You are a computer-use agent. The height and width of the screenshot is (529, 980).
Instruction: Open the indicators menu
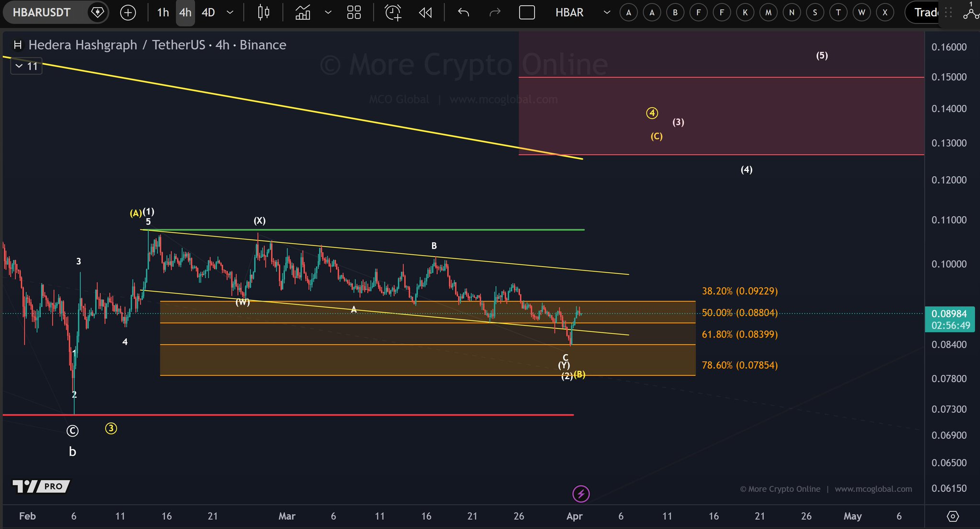pos(303,12)
